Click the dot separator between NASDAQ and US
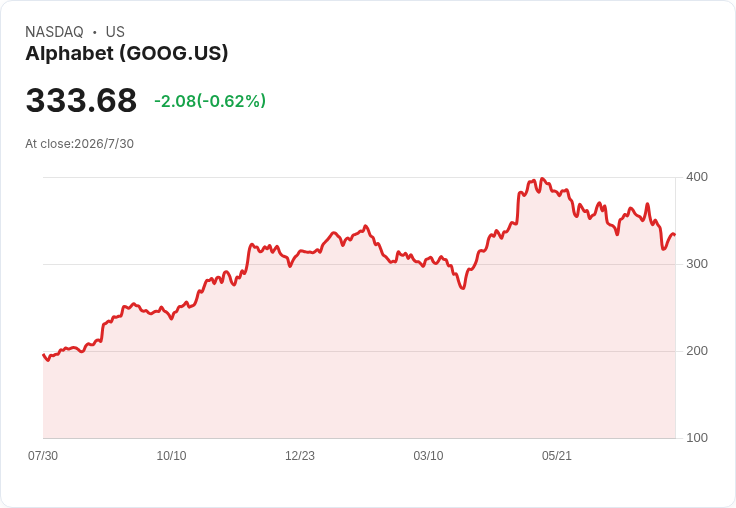The width and height of the screenshot is (736, 508). (94, 32)
